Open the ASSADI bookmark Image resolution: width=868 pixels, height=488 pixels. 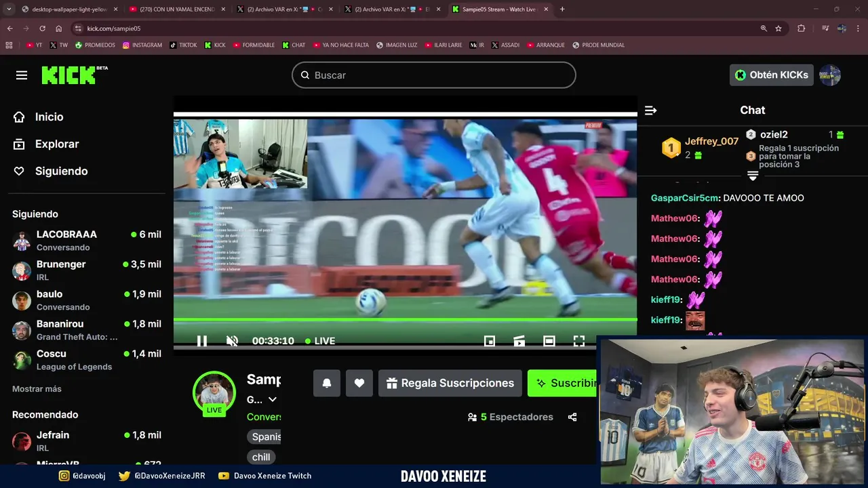click(505, 45)
